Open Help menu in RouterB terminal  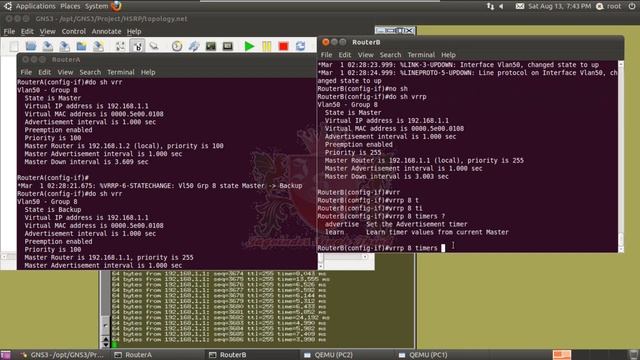pos(448,55)
